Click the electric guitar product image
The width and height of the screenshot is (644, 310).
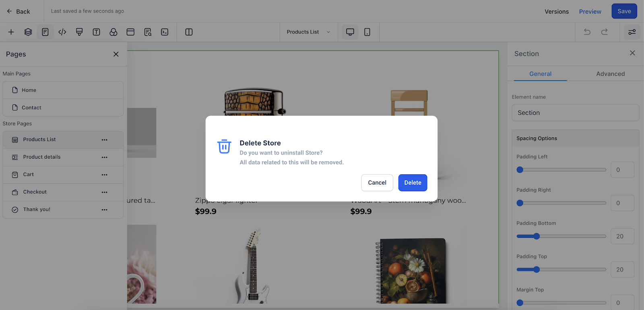coord(253,266)
